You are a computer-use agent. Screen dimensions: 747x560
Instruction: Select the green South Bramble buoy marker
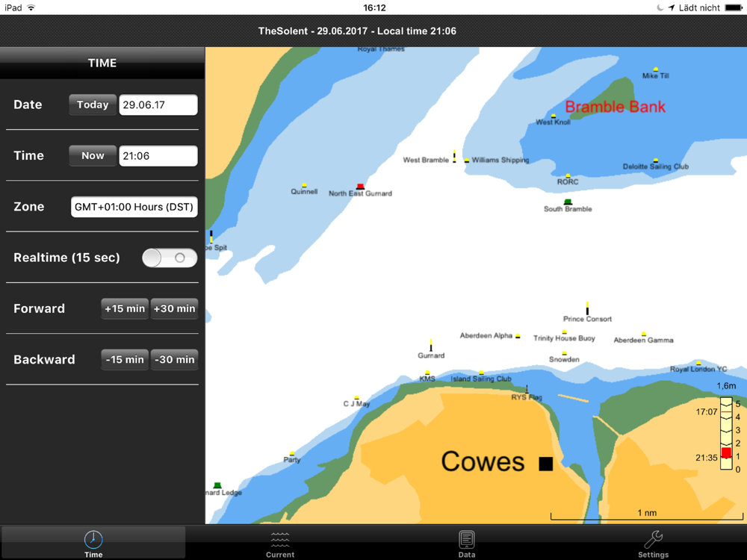point(568,202)
